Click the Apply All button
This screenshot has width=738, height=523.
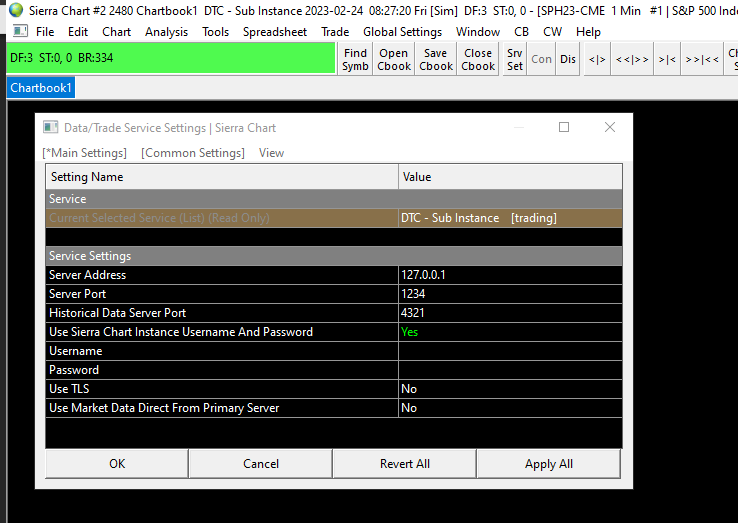pos(549,464)
